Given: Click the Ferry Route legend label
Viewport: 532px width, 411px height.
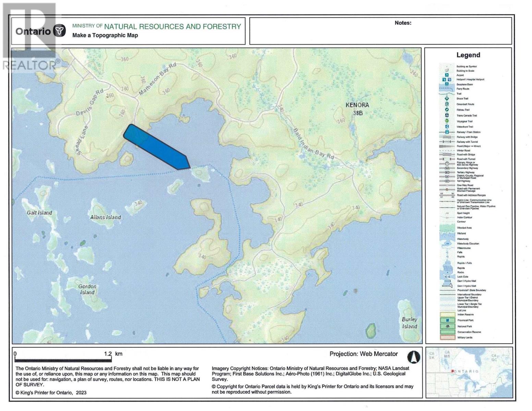Looking at the screenshot, I should (463, 89).
